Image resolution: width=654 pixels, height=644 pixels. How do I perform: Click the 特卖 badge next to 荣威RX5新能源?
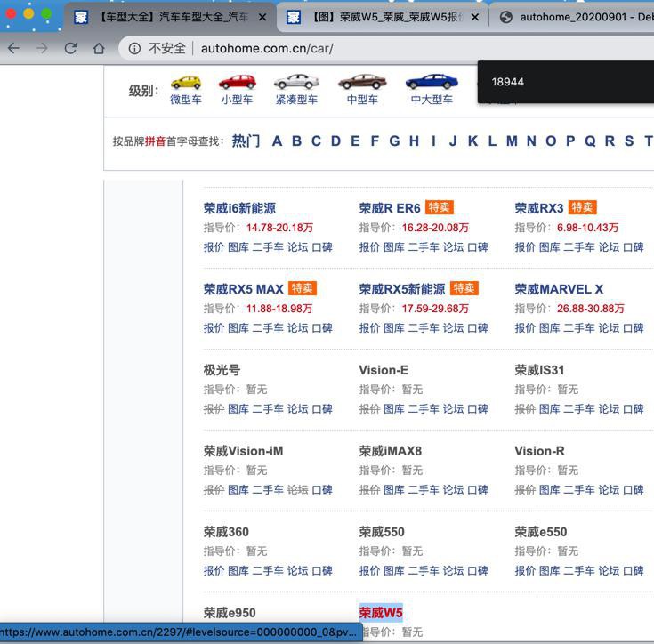click(x=464, y=288)
